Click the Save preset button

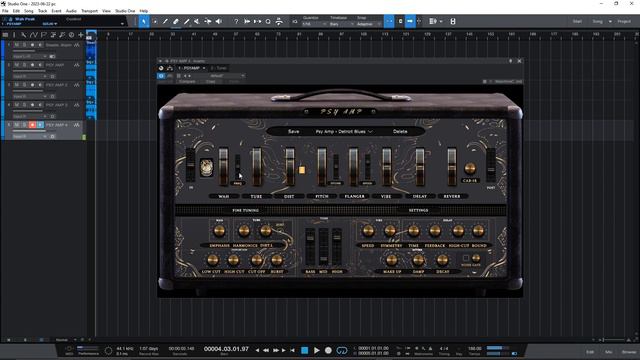(293, 131)
